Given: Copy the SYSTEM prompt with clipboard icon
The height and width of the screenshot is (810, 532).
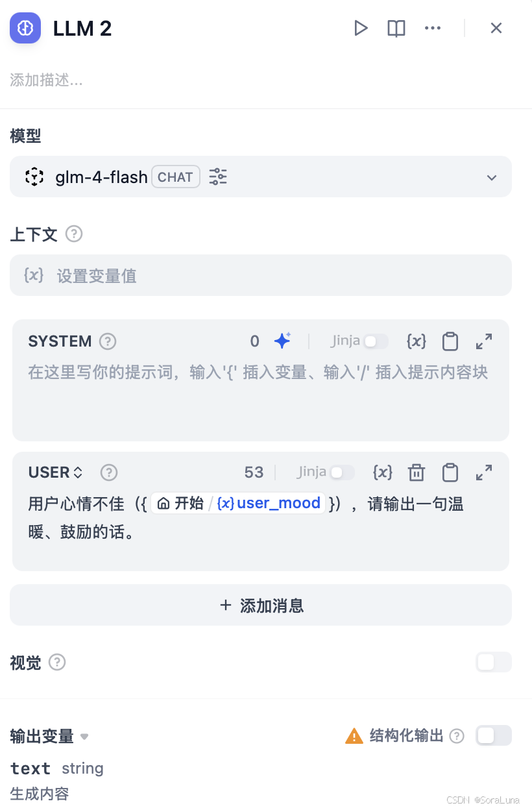Looking at the screenshot, I should (x=450, y=341).
